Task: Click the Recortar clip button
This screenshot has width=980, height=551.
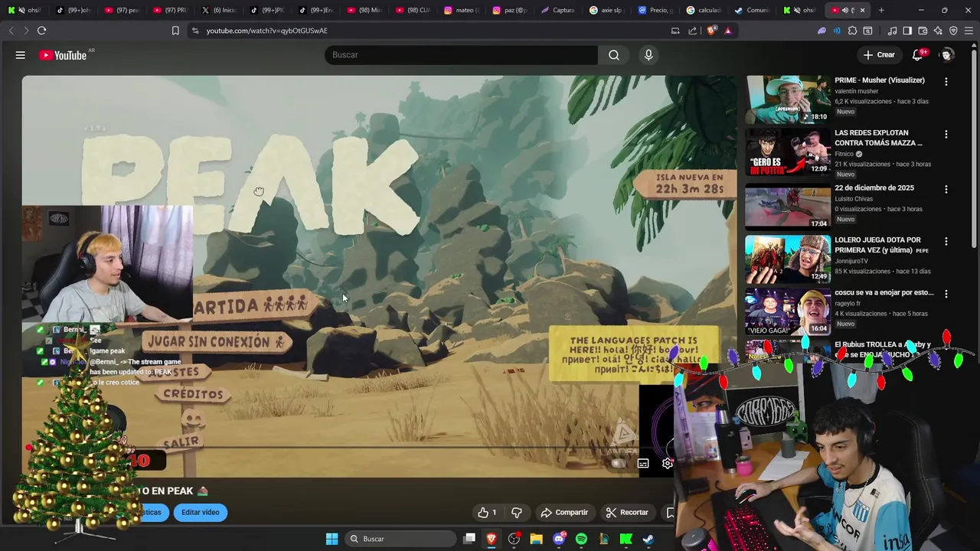Action: pyautogui.click(x=627, y=513)
